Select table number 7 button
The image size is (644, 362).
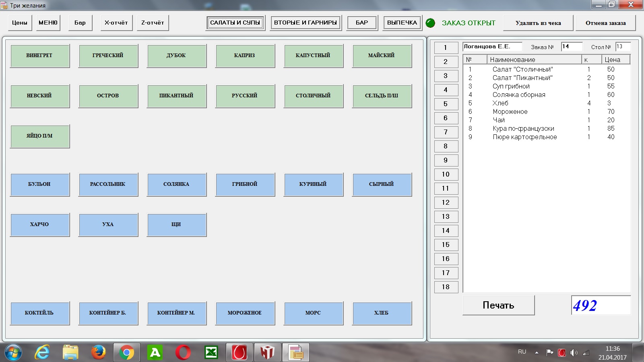pyautogui.click(x=446, y=132)
